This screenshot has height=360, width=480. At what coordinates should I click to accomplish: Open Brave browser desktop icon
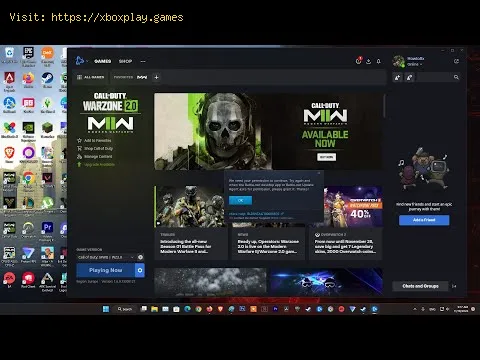coord(9,155)
